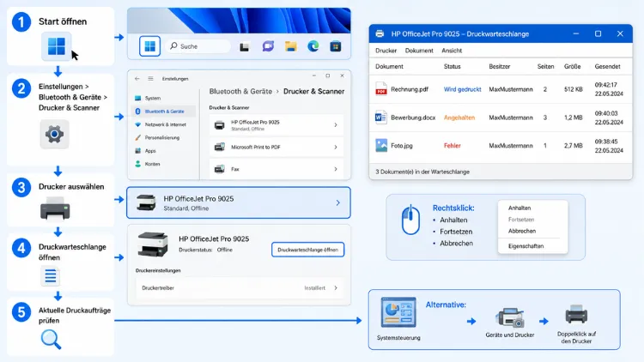The image size is (644, 362).
Task: Maximize the Druckwarteschlange window
Action: coord(598,33)
